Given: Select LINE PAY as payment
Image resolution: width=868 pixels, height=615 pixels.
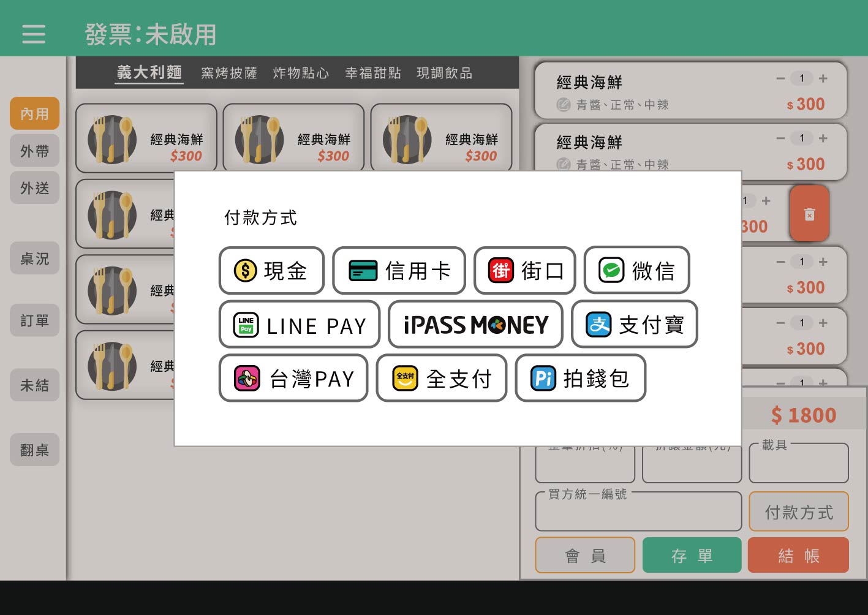Looking at the screenshot, I should click(300, 325).
